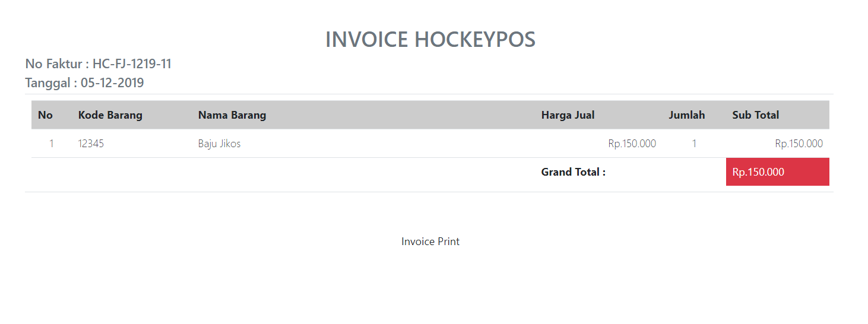Click the Invoice Print text
The image size is (868, 324).
tap(430, 242)
